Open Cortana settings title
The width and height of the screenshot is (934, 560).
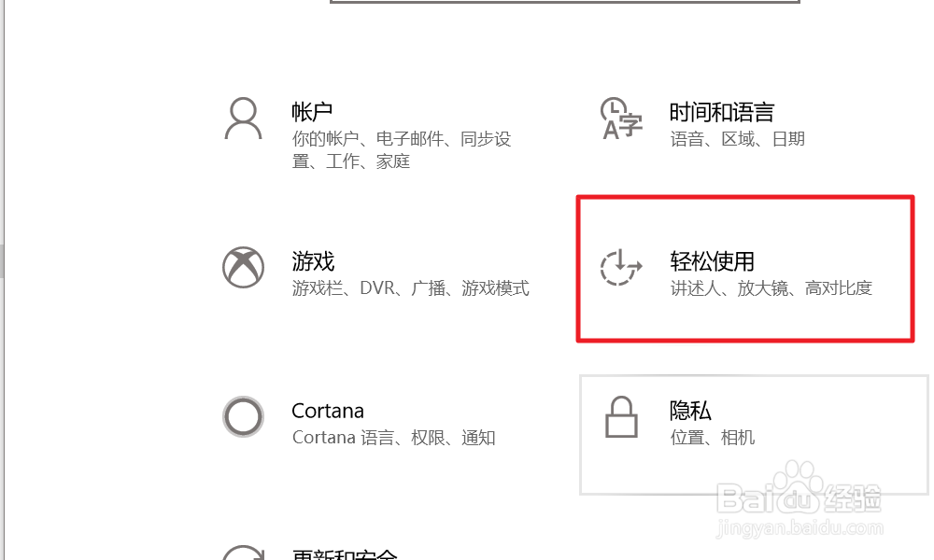point(328,411)
